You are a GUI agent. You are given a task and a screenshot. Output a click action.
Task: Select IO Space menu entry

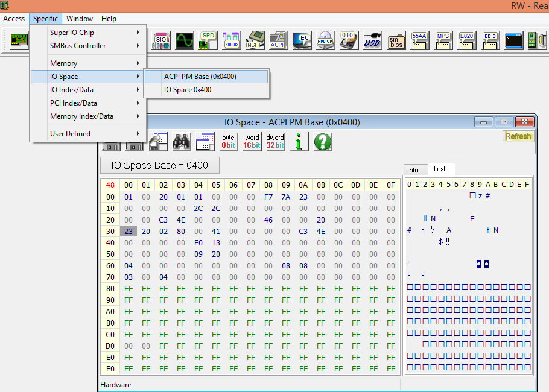(x=87, y=77)
